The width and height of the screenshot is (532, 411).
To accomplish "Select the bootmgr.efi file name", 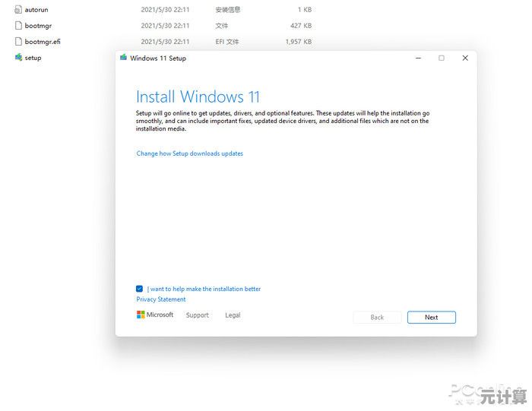I will 43,42.
